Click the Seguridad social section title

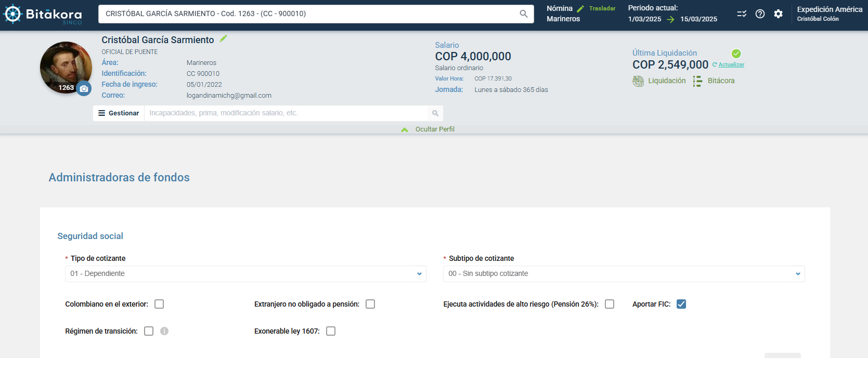[x=90, y=236]
